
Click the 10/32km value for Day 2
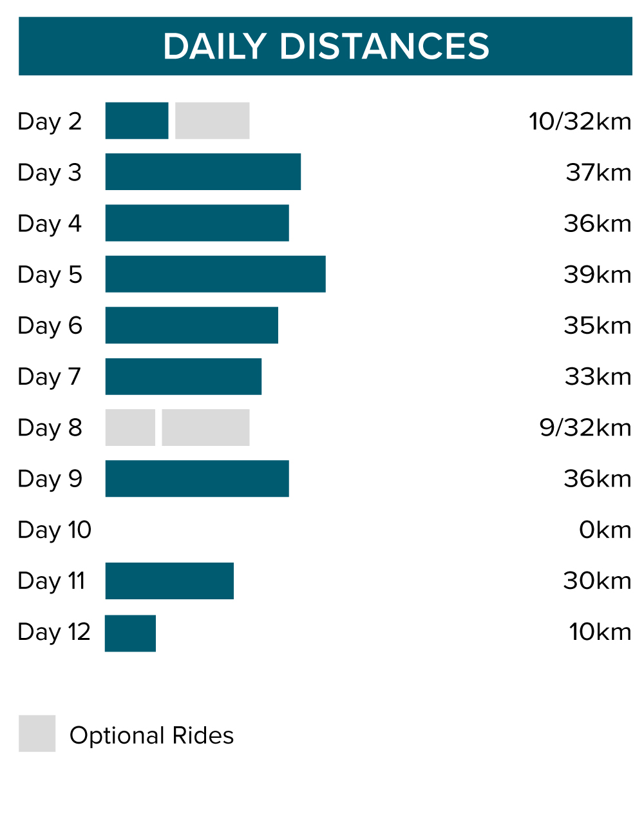(580, 121)
